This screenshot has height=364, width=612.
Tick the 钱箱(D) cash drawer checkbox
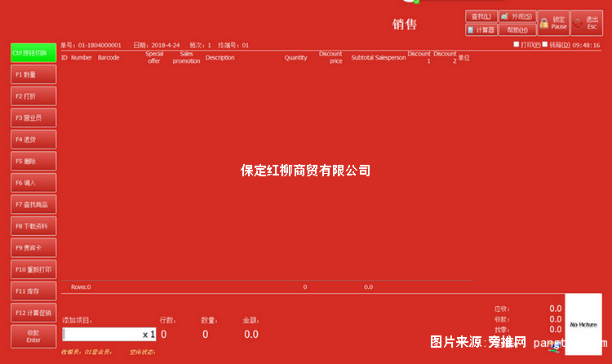tap(545, 45)
